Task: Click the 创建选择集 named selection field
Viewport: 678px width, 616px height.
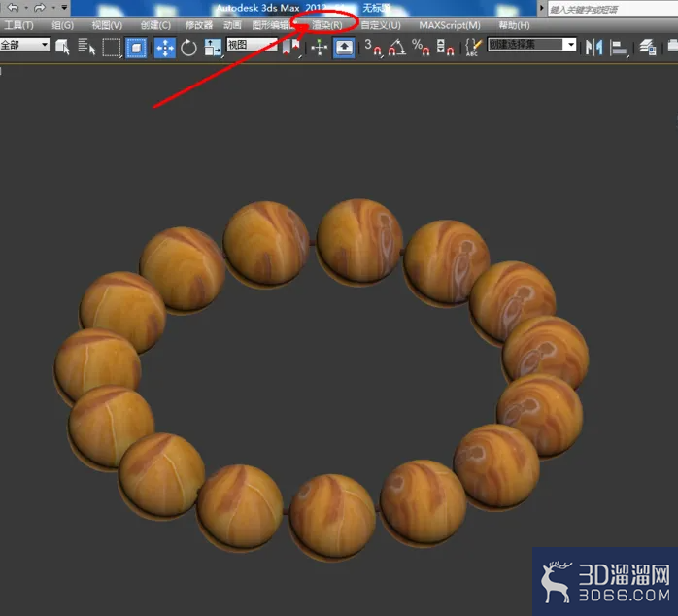Action: click(x=525, y=44)
